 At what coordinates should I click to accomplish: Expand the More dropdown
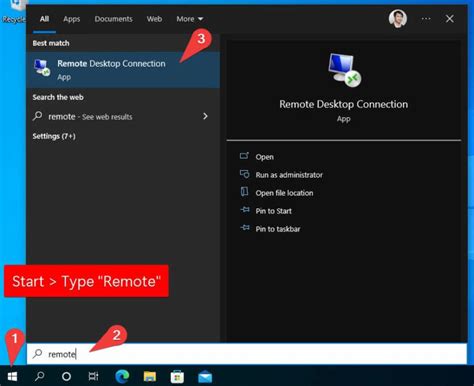click(190, 19)
